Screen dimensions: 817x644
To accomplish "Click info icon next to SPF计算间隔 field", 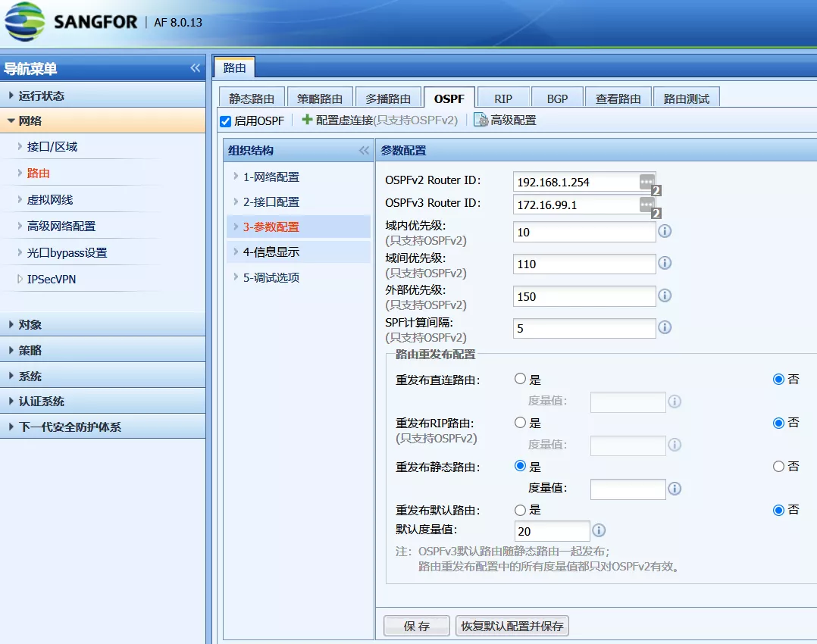I will point(665,327).
